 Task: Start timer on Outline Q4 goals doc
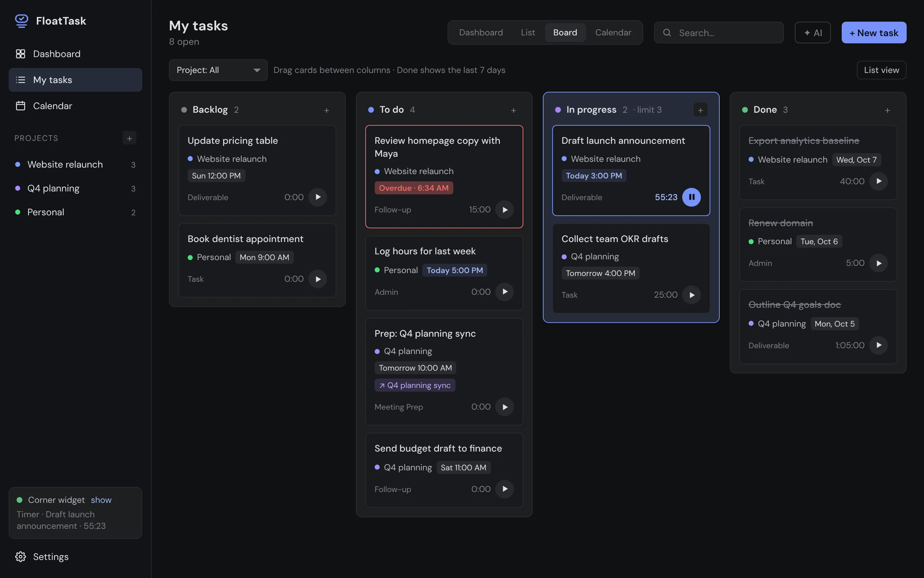[879, 345]
